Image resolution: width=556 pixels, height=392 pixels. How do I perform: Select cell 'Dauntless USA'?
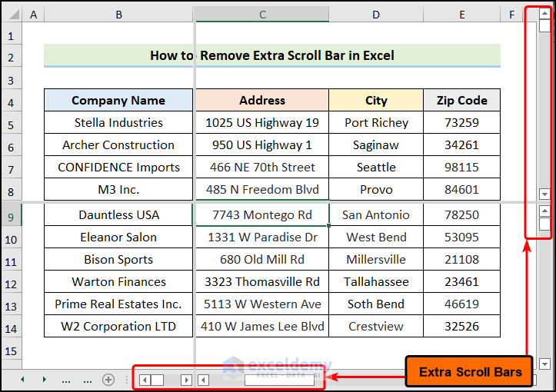[x=118, y=214]
